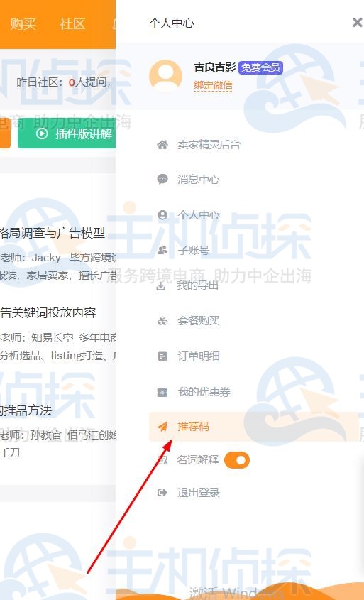Click the list icon beside 订单明细
Image resolution: width=364 pixels, height=600 pixels.
(x=162, y=356)
